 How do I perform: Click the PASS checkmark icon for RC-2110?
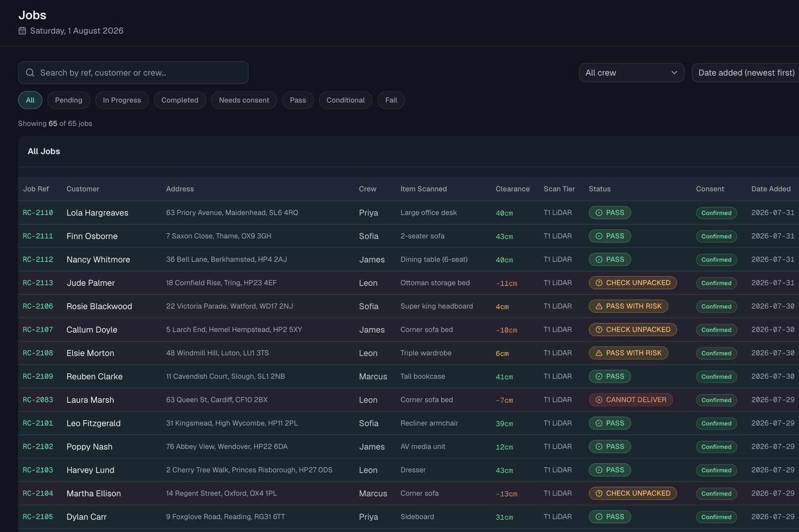click(x=599, y=213)
